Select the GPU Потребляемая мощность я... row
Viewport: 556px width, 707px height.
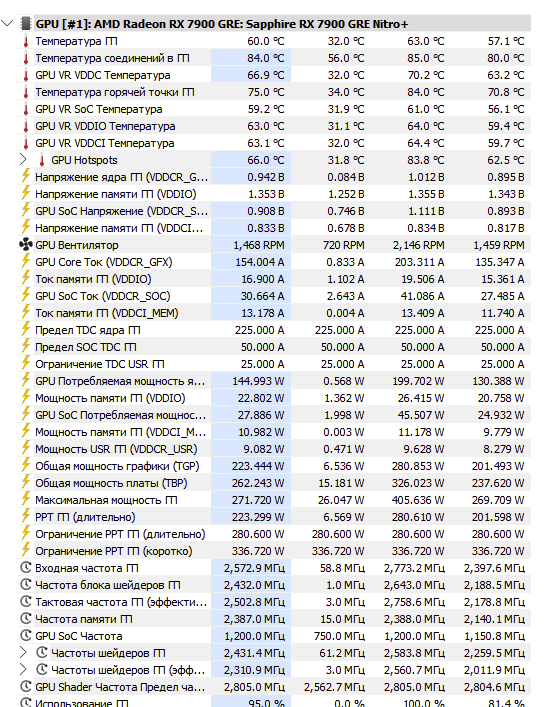tap(275, 381)
